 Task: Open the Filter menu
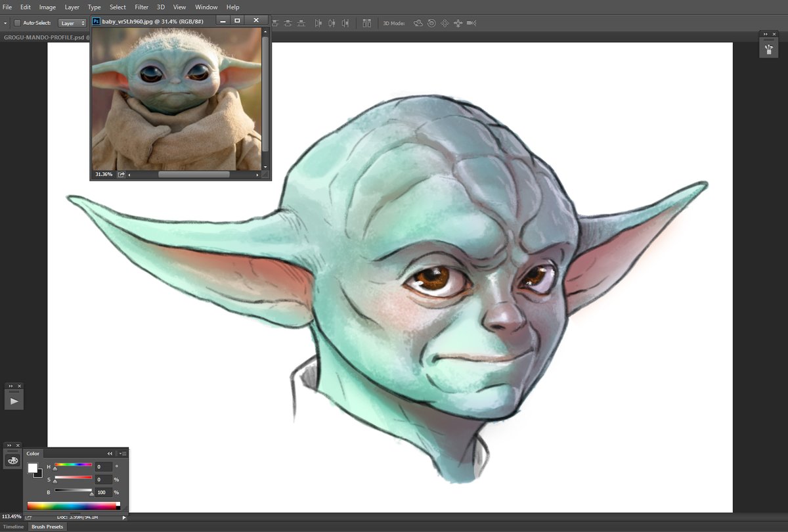click(x=141, y=7)
